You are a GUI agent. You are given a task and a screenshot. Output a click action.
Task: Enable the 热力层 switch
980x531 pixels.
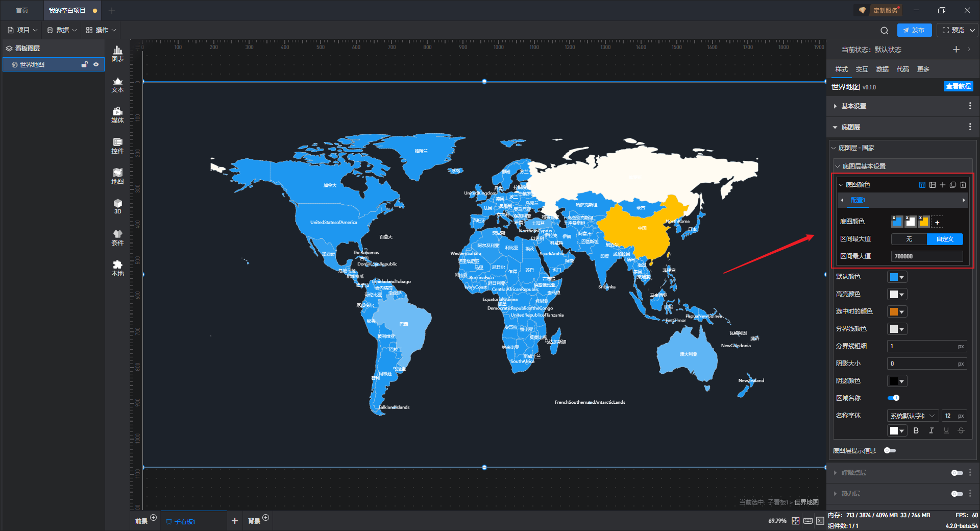coord(957,494)
